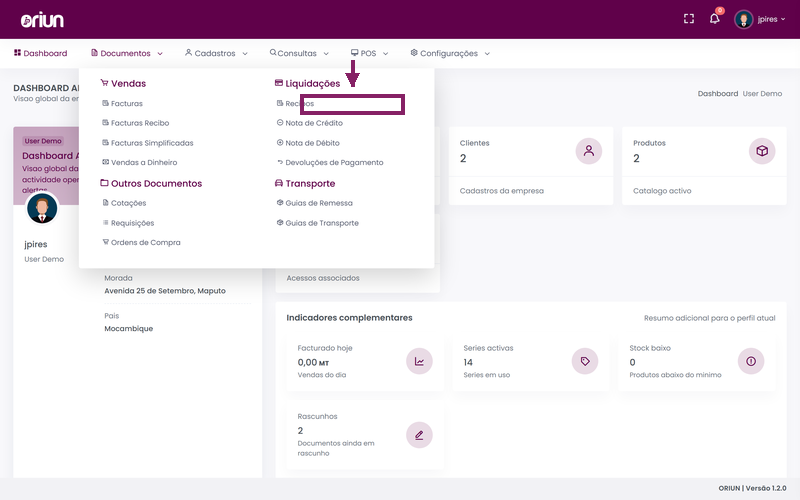The width and height of the screenshot is (800, 500).
Task: Click the jpires avatar in header
Action: (x=743, y=19)
